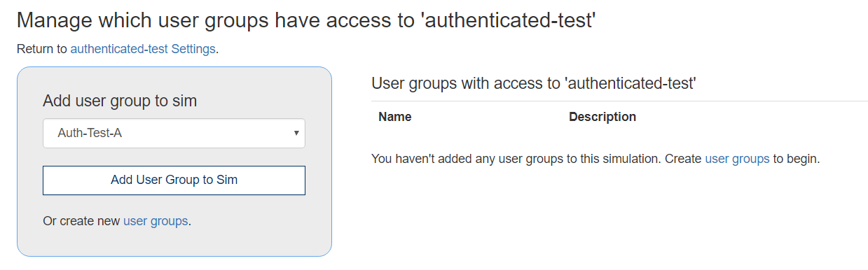Click the Add User Group to Sim button
Image resolution: width=868 pixels, height=270 pixels.
pos(174,180)
